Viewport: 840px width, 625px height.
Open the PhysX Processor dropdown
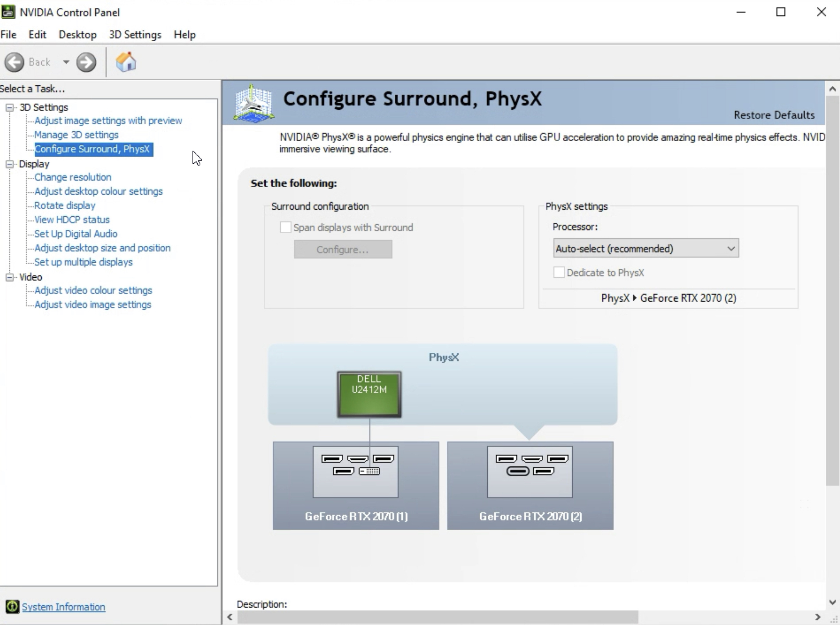(646, 248)
